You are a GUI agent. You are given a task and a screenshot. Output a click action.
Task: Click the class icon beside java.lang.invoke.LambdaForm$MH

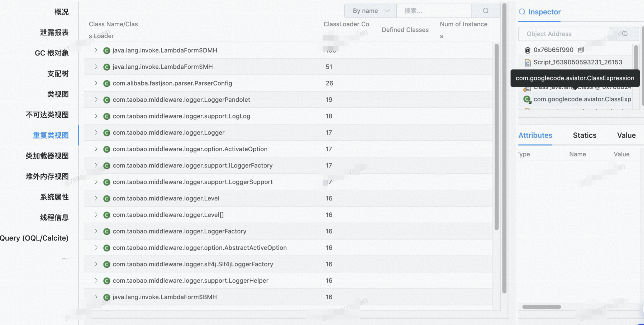(106, 67)
